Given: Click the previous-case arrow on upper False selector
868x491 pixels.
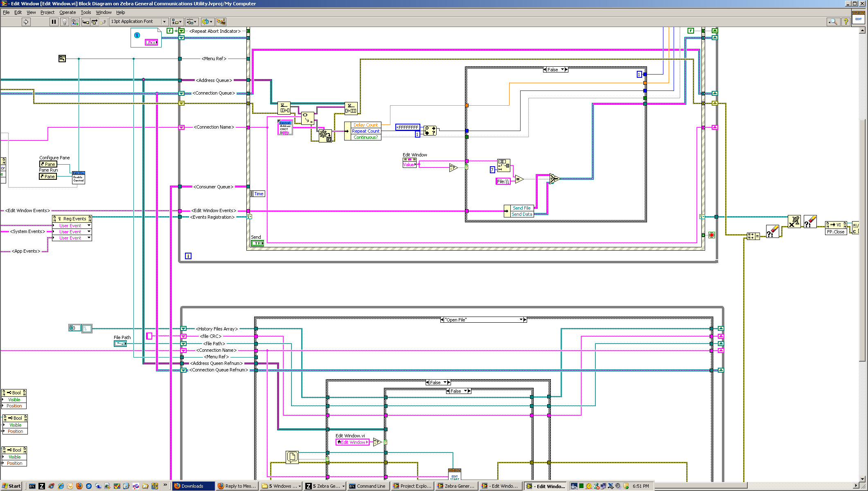Looking at the screenshot, I should click(x=545, y=70).
